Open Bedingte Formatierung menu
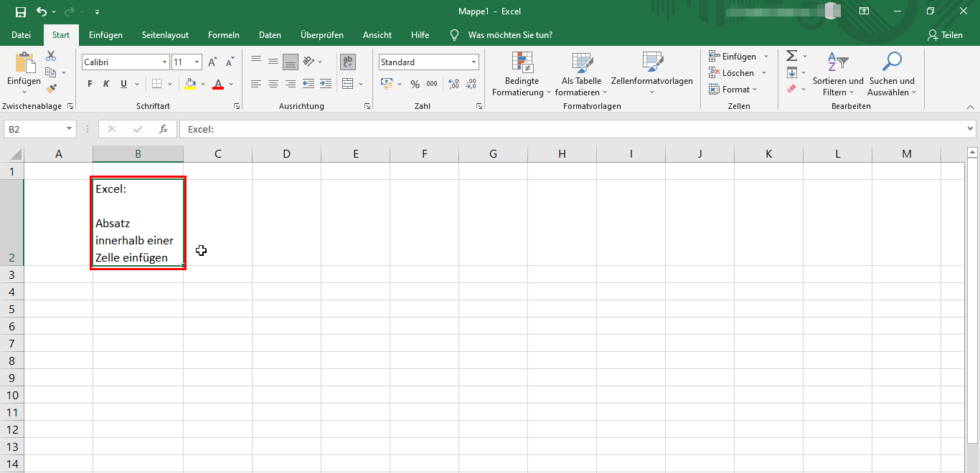Viewport: 980px width, 473px height. [522, 74]
